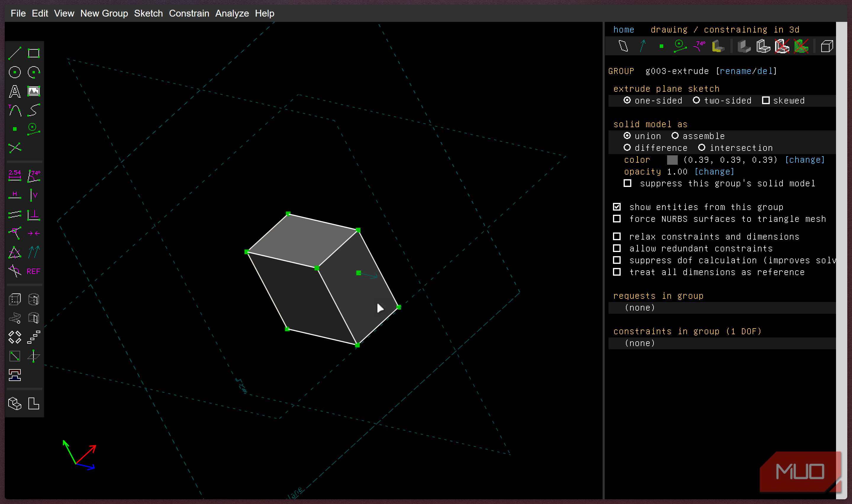Snap to nearest isometric view
The image size is (852, 504).
pos(14,403)
